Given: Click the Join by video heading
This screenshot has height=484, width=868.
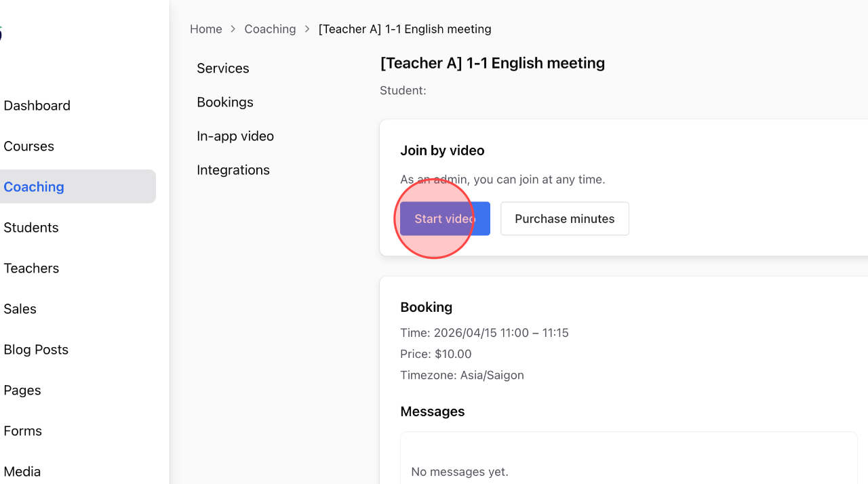Looking at the screenshot, I should [x=442, y=150].
